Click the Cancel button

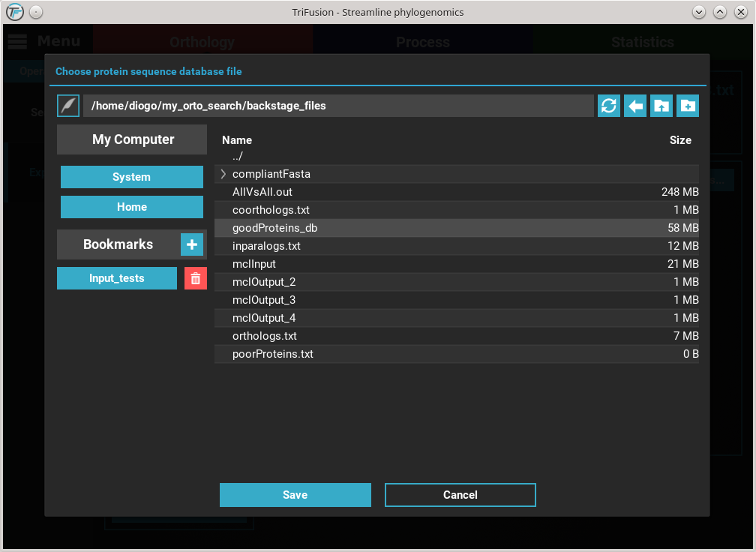pyautogui.click(x=460, y=495)
